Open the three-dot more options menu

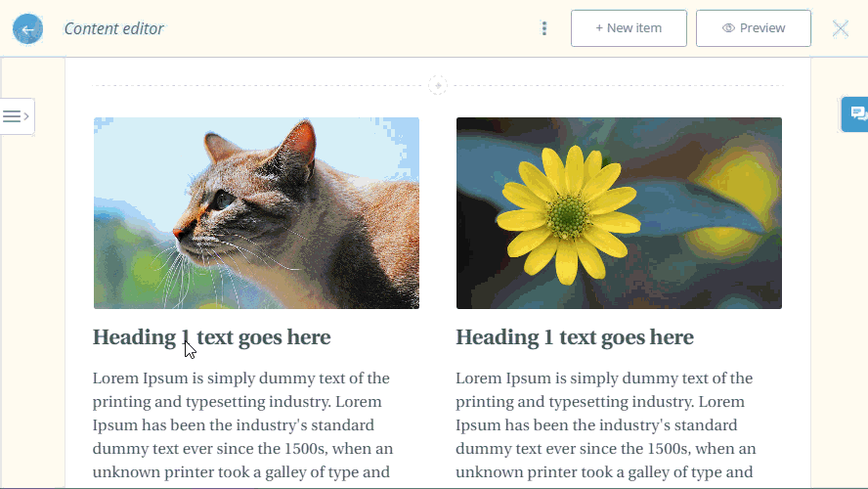click(x=544, y=28)
